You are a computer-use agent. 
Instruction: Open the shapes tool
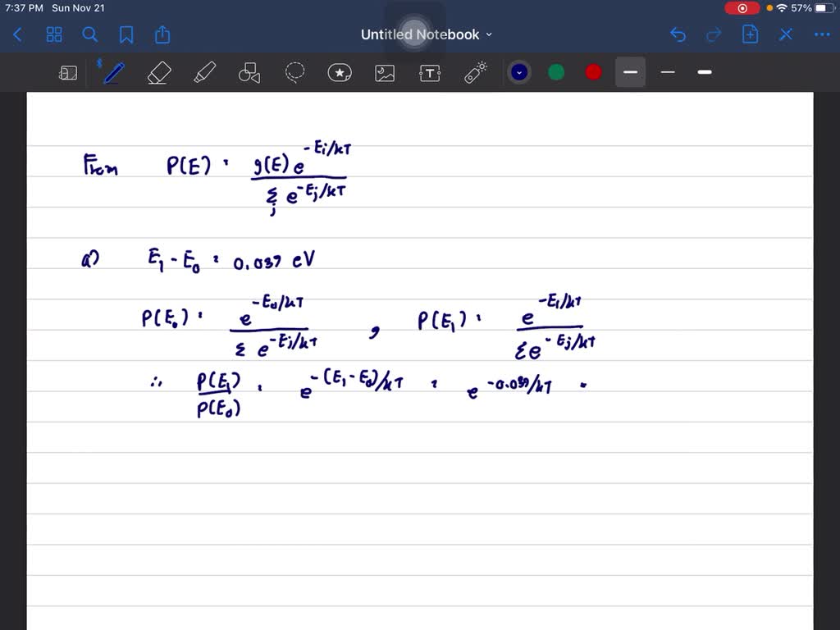[x=249, y=72]
